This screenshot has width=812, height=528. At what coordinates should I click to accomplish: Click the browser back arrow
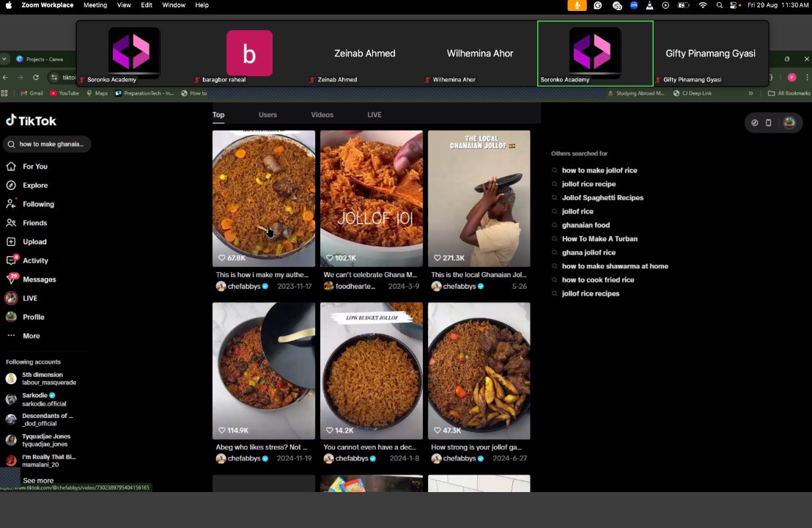(6, 77)
